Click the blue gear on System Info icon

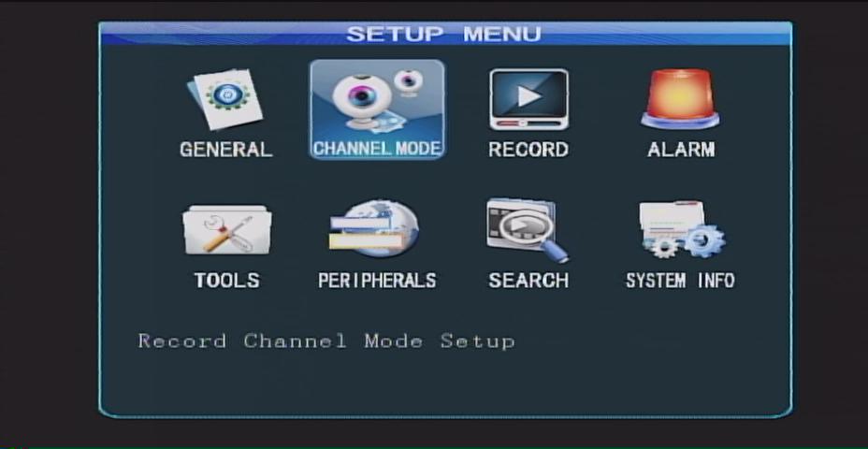point(703,241)
